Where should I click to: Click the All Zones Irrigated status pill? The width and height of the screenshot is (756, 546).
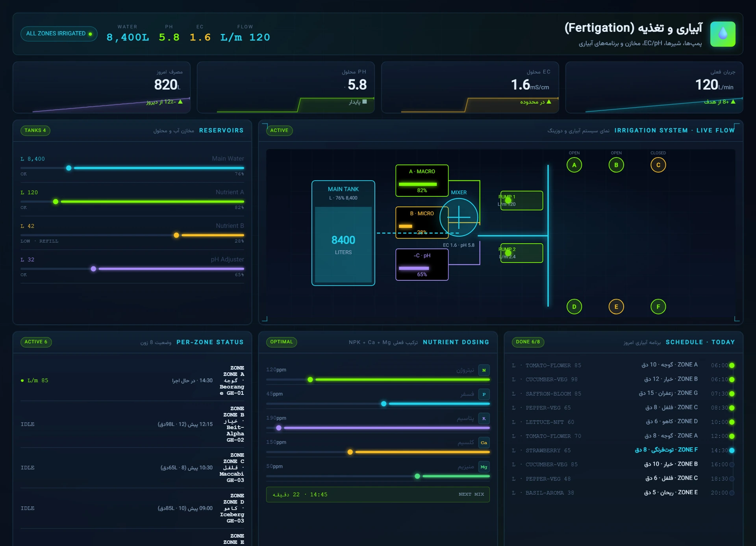59,34
